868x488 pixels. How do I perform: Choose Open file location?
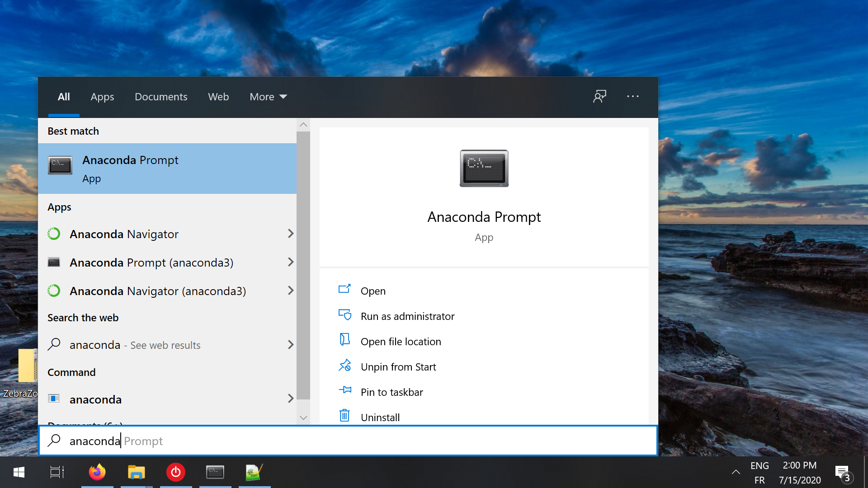click(x=401, y=342)
